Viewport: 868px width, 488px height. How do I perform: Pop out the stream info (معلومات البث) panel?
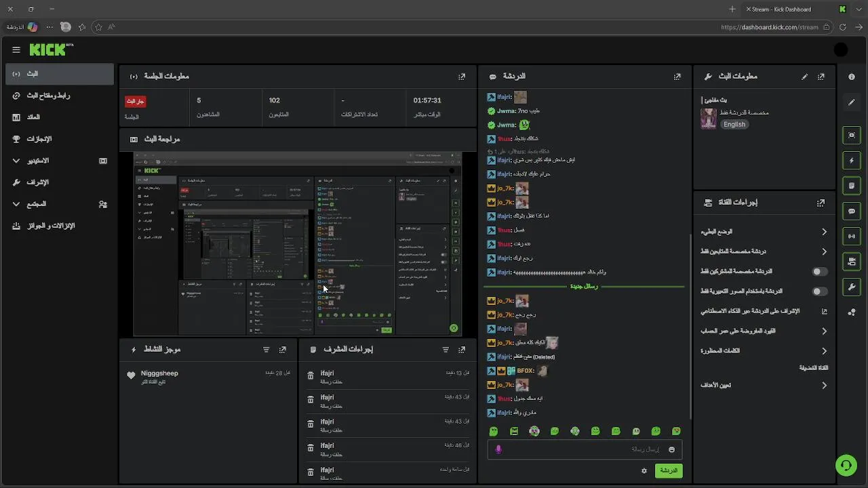[821, 77]
